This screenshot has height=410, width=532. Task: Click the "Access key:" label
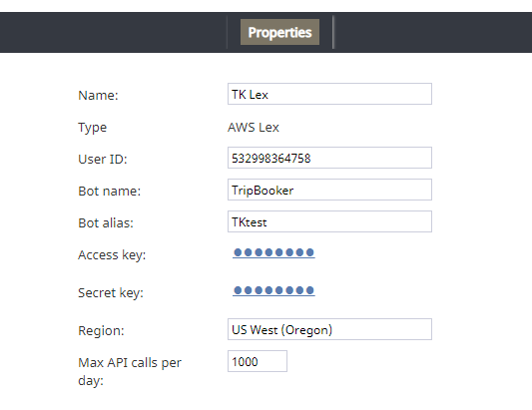(112, 255)
